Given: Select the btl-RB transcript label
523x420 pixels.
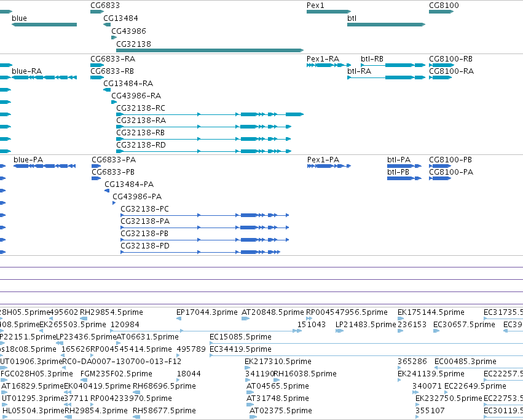Looking at the screenshot, I should (x=372, y=59).
